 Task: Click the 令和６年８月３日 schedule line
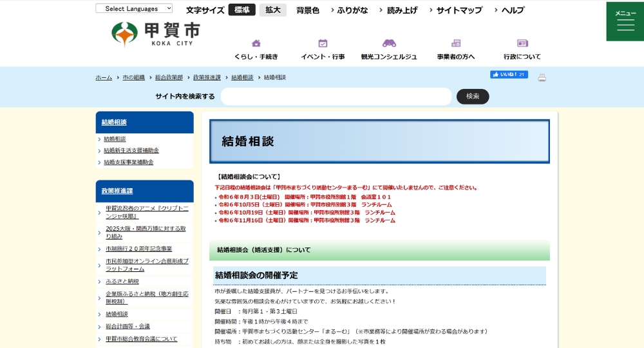305,197
